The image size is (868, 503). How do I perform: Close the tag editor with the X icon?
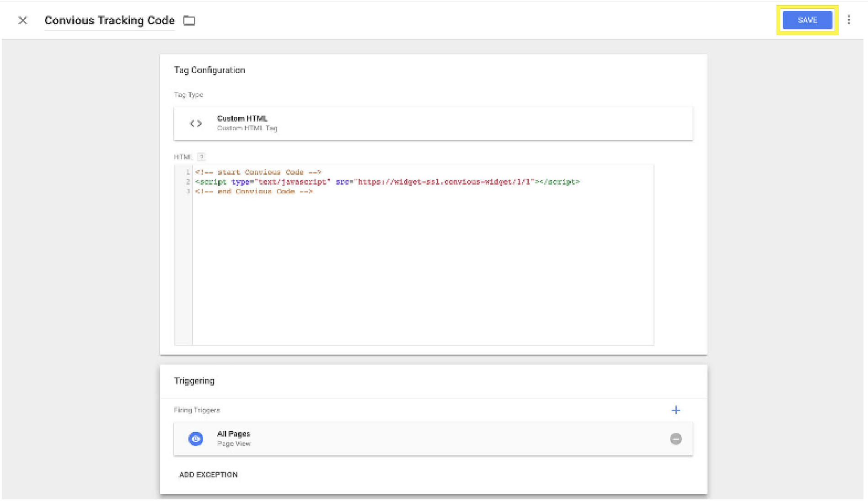pyautogui.click(x=22, y=21)
